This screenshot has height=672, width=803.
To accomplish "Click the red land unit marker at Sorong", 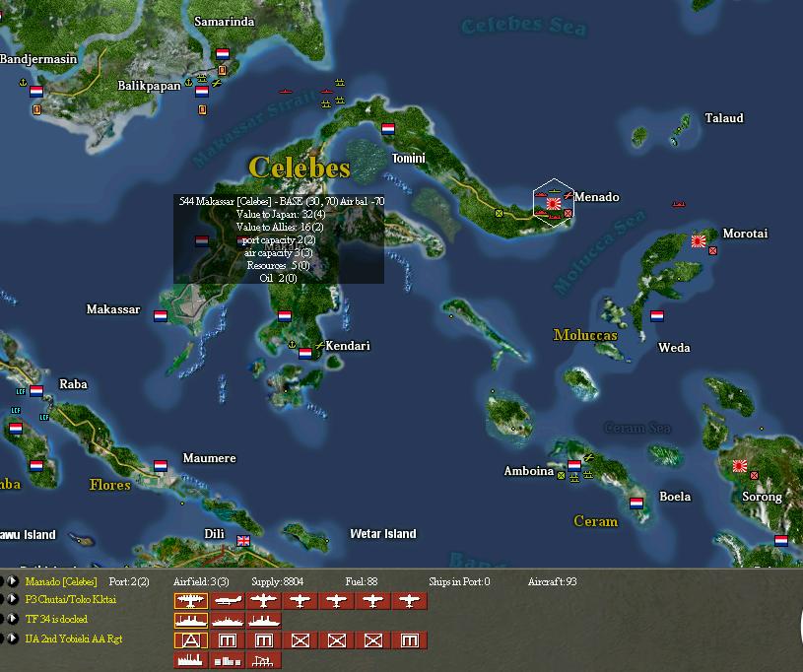I will (754, 475).
